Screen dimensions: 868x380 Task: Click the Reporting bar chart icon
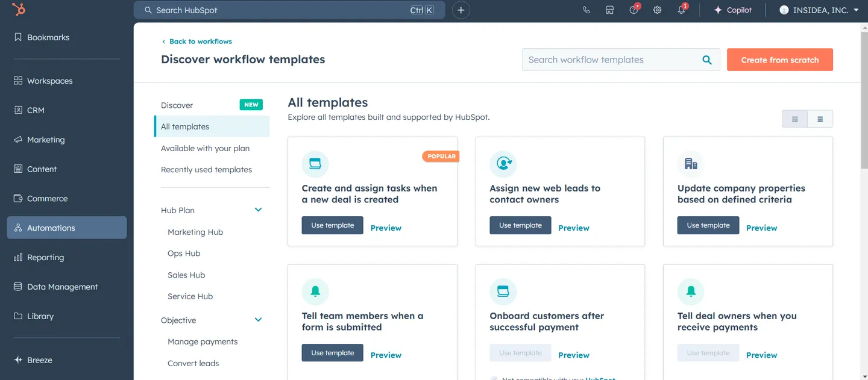(x=18, y=257)
